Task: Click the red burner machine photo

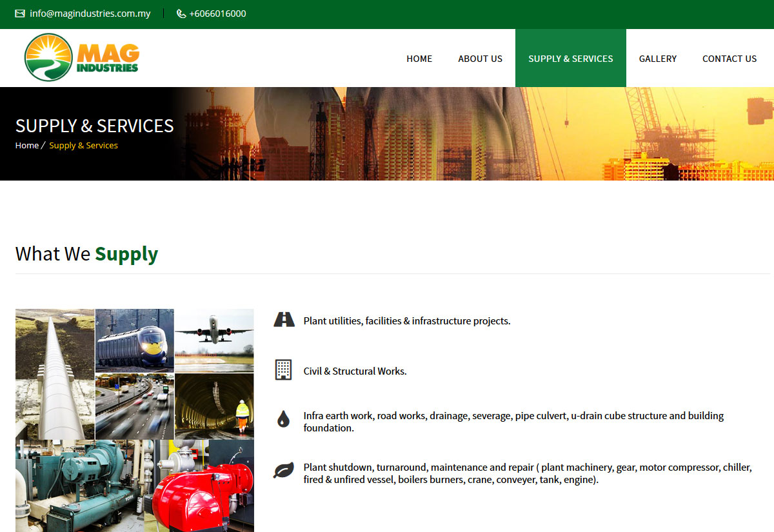Action: click(x=203, y=486)
